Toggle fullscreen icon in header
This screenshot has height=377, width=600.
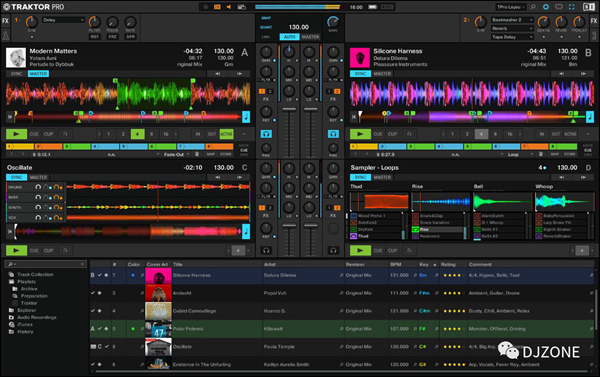(x=572, y=7)
